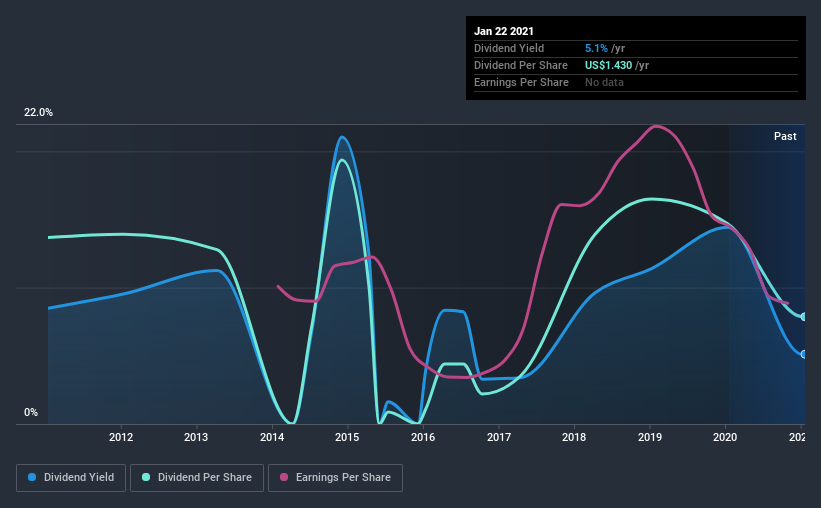Click the blue Dividend Yield legend dot
The image size is (821, 508).
coord(32,477)
